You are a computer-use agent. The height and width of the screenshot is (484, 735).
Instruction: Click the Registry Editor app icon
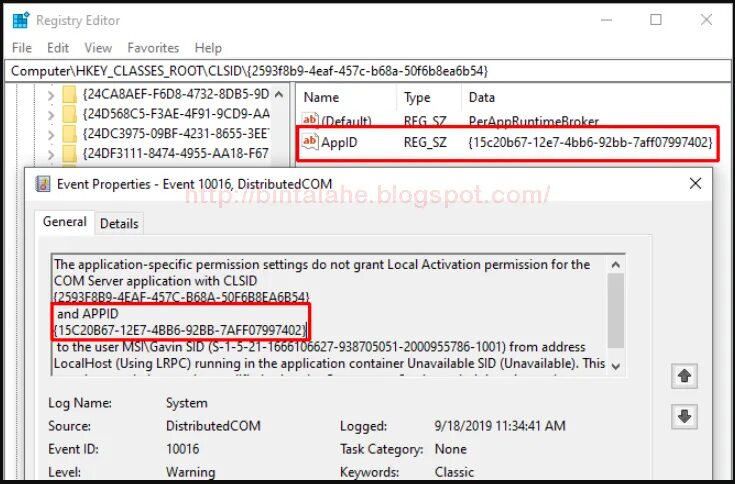point(21,21)
